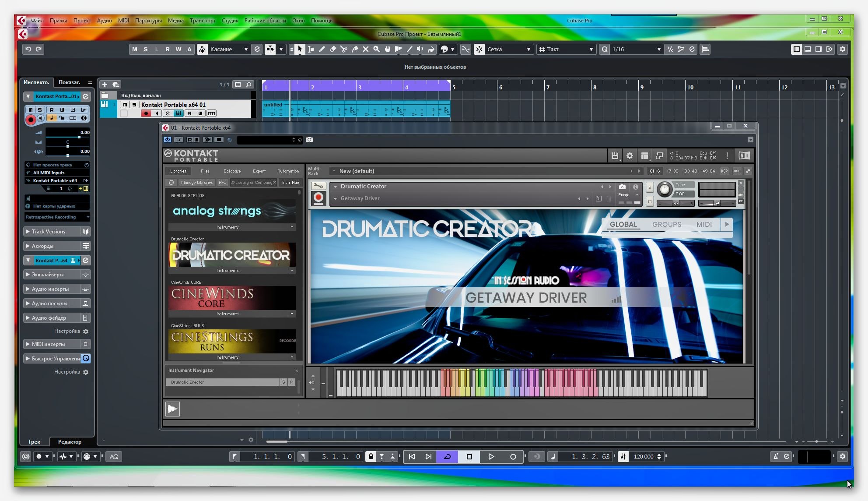This screenshot has height=501, width=868.
Task: Select the Play speaker tool
Action: coord(420,49)
